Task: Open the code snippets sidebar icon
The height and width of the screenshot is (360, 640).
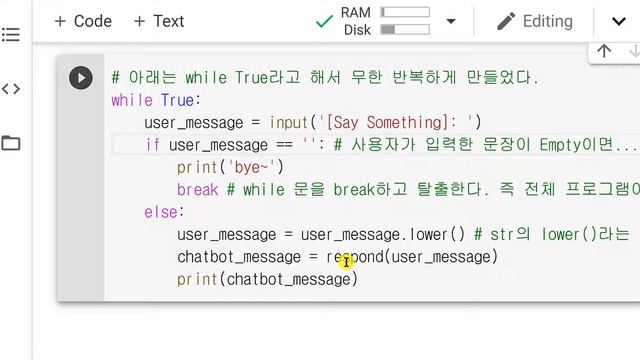Action: (x=11, y=89)
